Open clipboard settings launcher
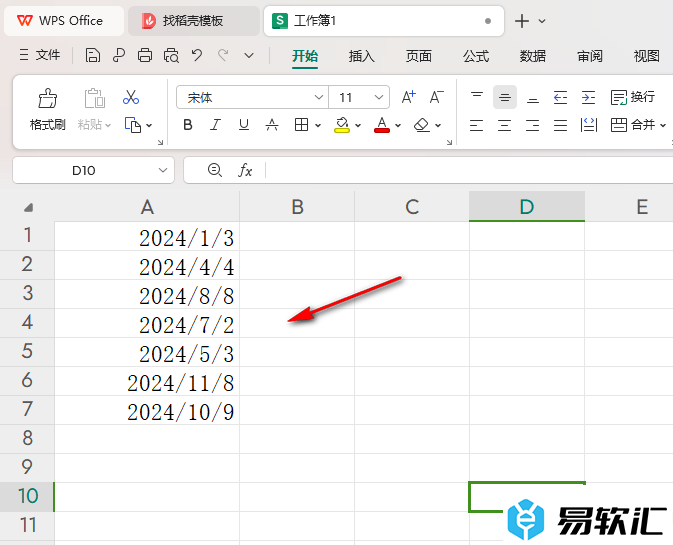 [160, 142]
